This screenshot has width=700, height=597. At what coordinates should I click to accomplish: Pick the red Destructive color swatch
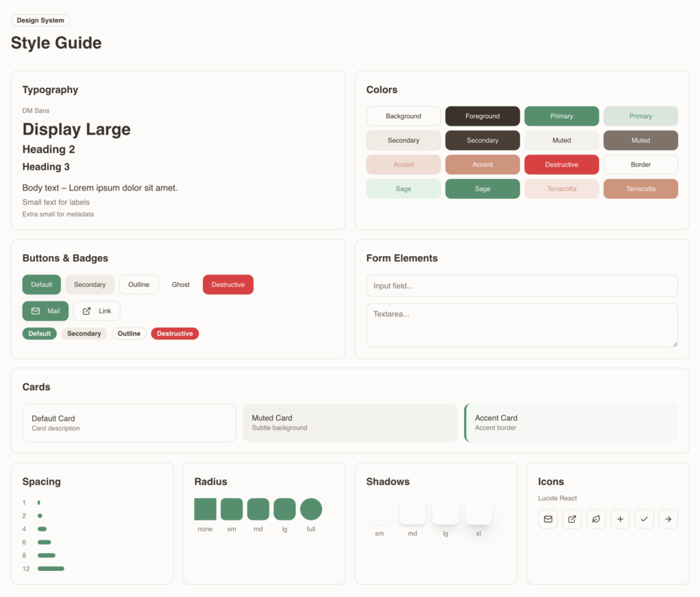click(561, 165)
